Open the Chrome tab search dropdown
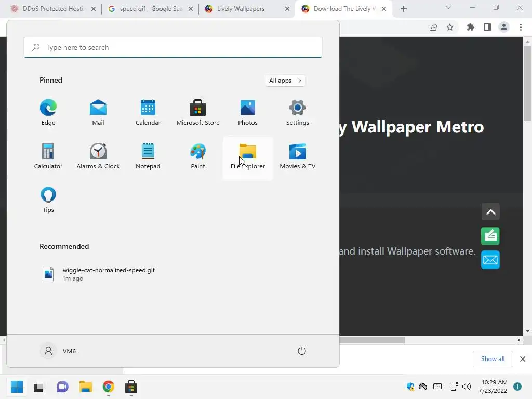The height and width of the screenshot is (399, 532). 448,7
